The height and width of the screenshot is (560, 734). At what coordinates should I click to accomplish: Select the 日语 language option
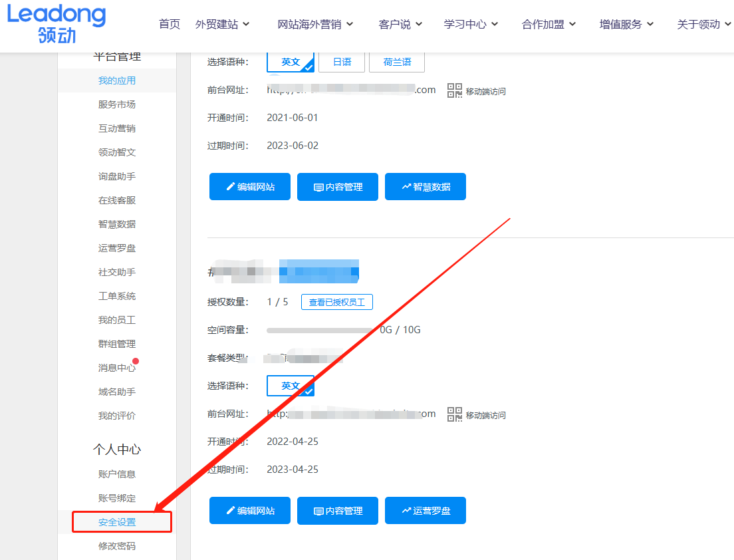tap(342, 61)
